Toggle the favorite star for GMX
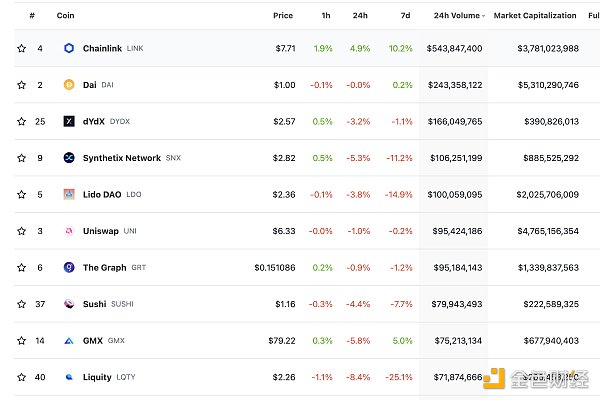The height and width of the screenshot is (400, 600). coord(21,340)
